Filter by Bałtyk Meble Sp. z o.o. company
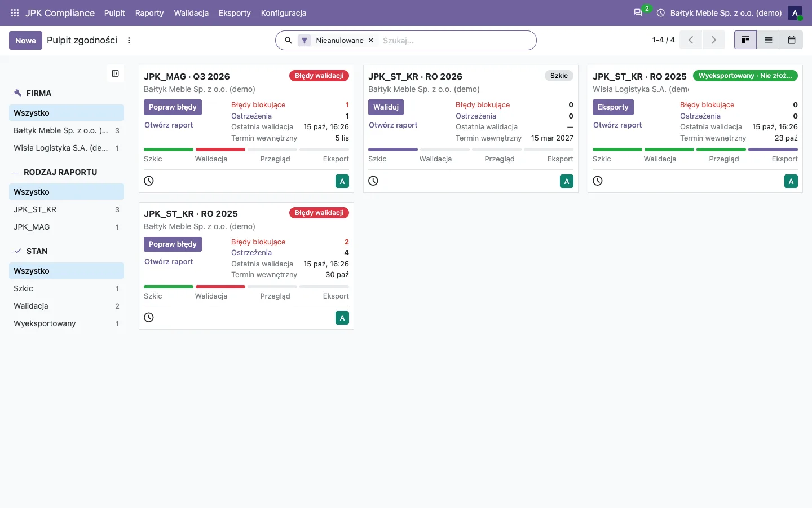Image resolution: width=812 pixels, height=508 pixels. click(x=67, y=130)
